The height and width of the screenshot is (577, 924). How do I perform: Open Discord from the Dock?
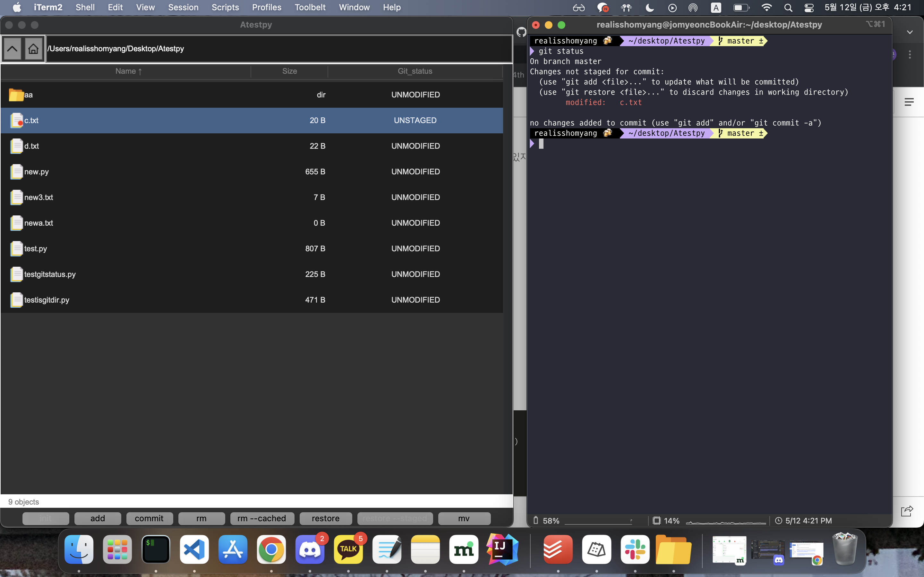click(310, 549)
